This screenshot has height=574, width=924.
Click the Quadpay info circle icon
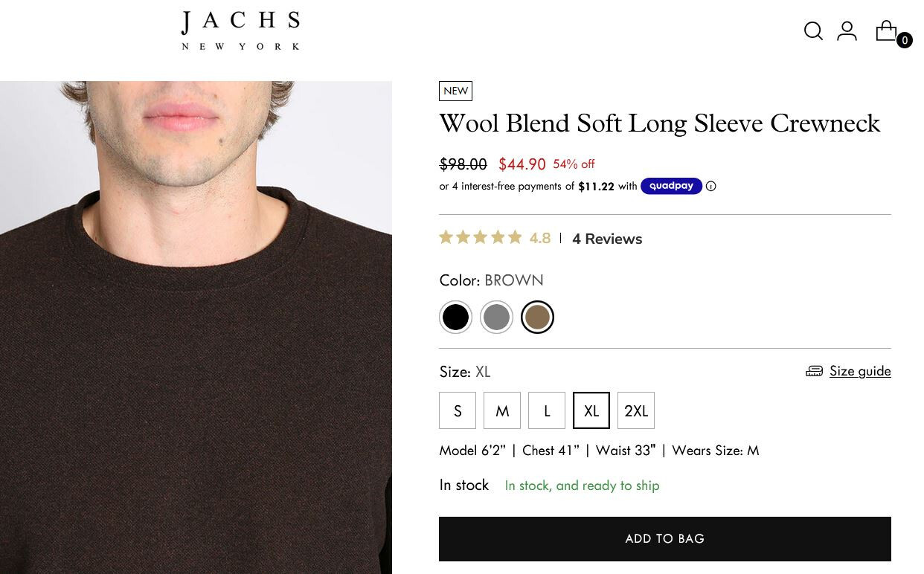pos(710,187)
